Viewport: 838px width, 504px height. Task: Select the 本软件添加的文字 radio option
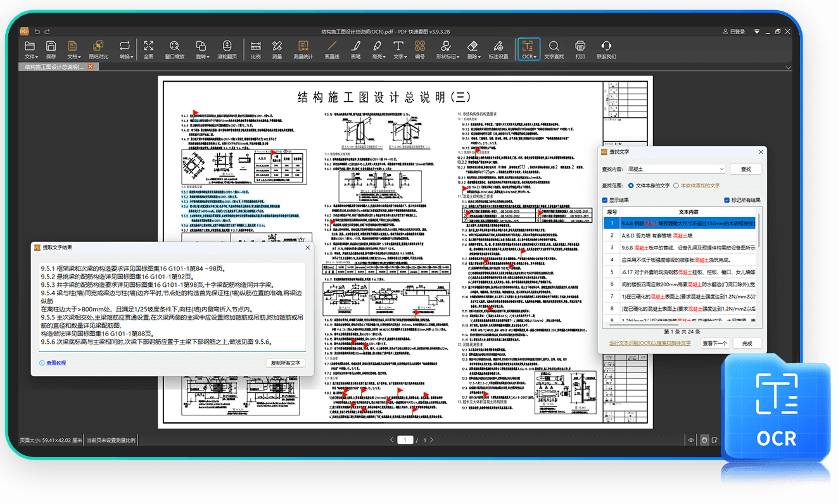point(676,186)
